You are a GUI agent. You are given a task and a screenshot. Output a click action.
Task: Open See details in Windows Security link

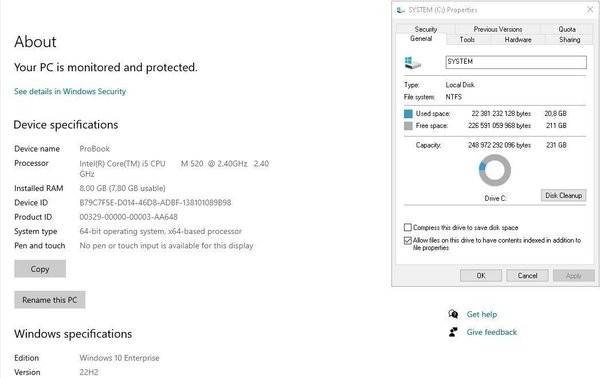[70, 91]
